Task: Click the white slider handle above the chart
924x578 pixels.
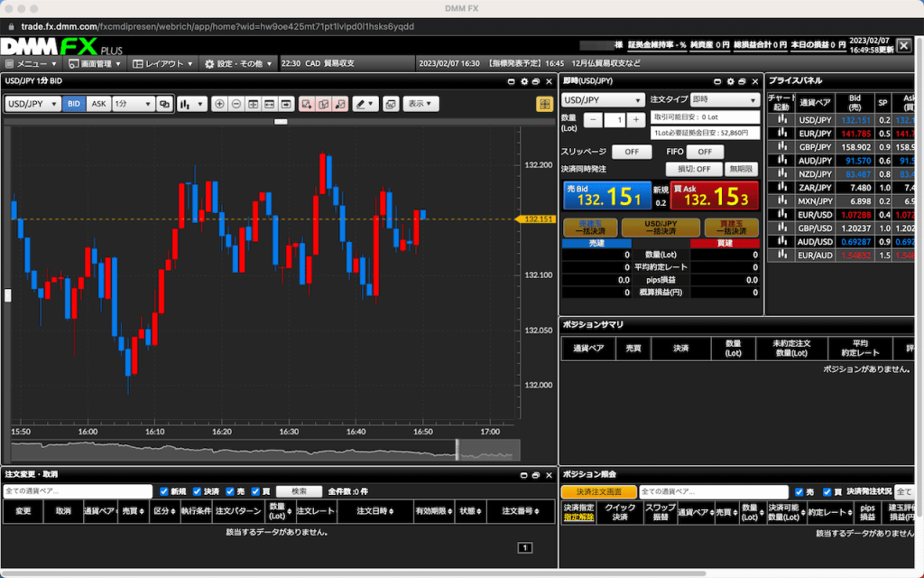Action: tap(282, 122)
